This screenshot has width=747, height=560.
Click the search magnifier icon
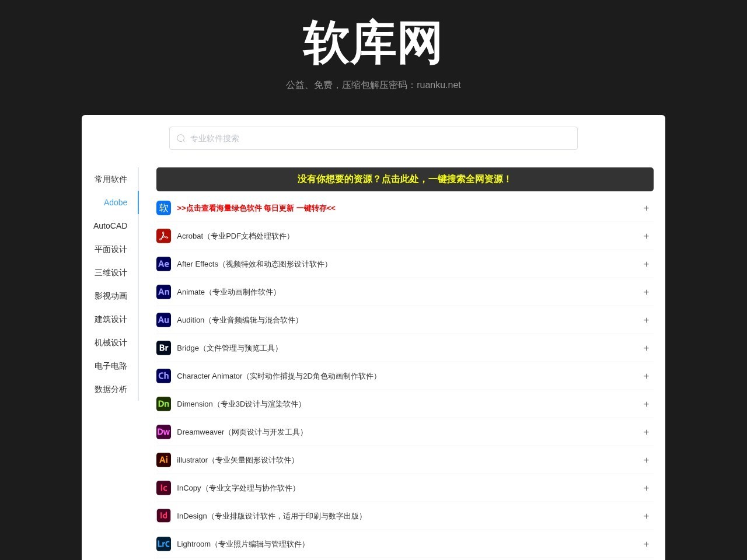coord(181,138)
